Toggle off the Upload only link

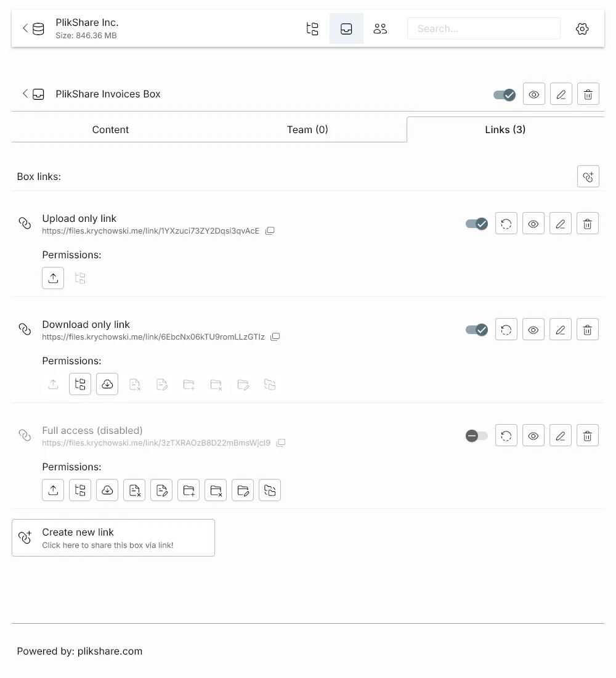[476, 224]
